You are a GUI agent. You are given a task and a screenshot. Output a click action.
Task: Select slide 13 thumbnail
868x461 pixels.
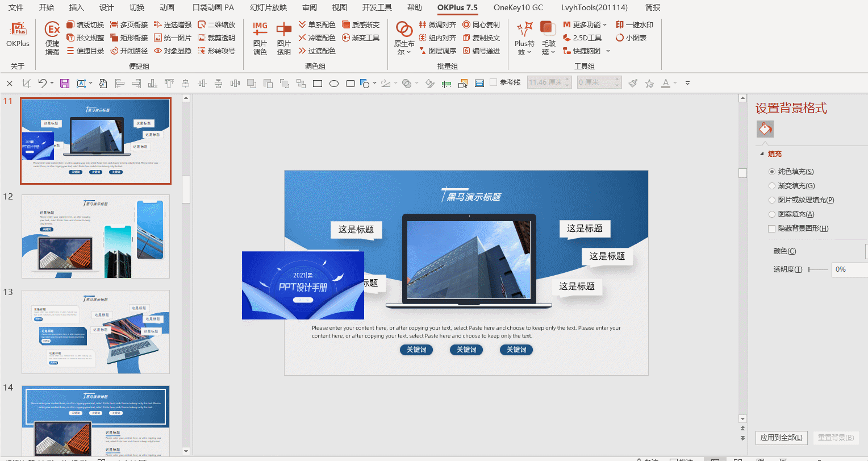[x=95, y=332]
